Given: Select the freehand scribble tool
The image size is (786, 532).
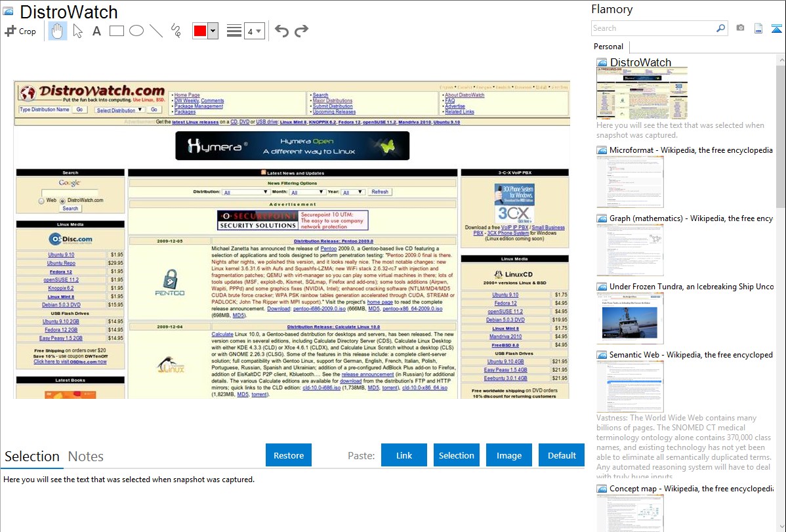Looking at the screenshot, I should (176, 31).
